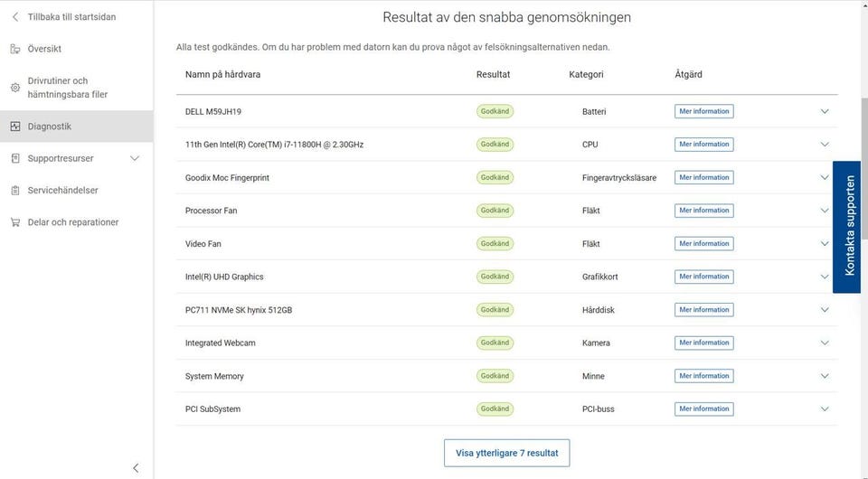
Task: Go to Delar och reparationer
Action: 73,222
